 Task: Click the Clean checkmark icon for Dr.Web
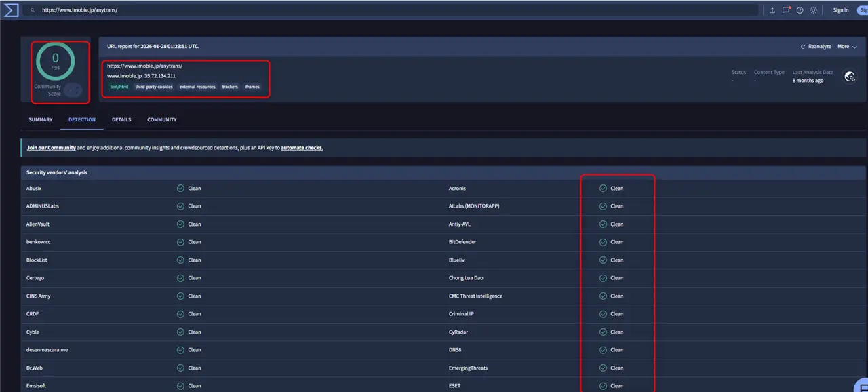[x=180, y=368]
